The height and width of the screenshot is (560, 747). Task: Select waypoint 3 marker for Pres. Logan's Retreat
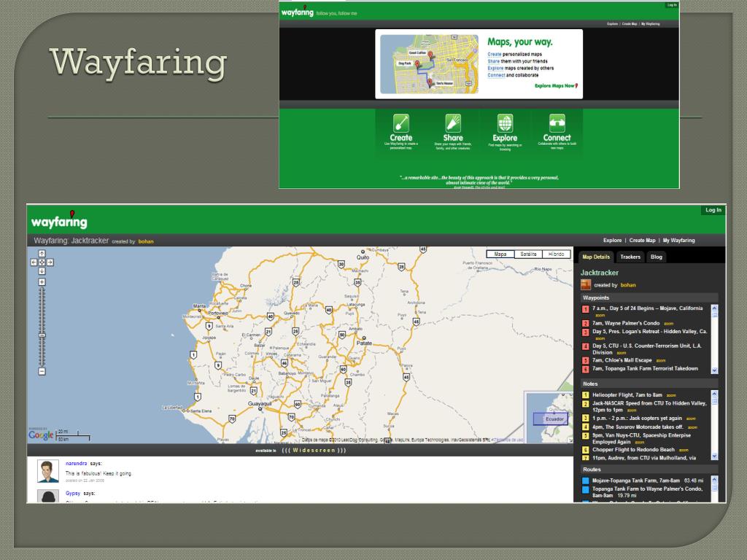pyautogui.click(x=586, y=332)
